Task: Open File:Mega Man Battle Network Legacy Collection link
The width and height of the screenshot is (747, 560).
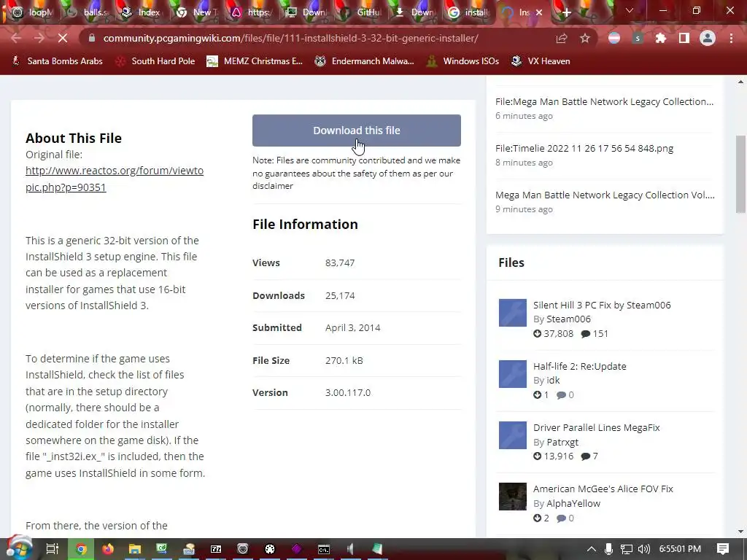Action: coord(604,101)
